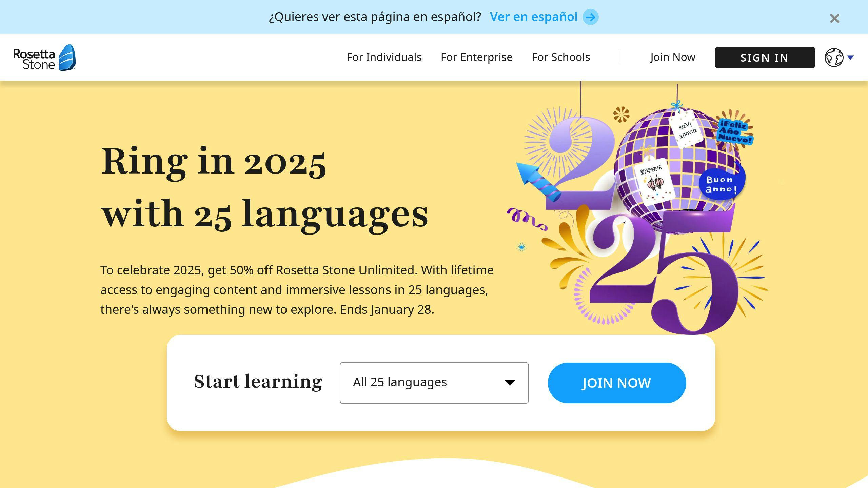Click the Rosetta Stone logo
The image size is (868, 488).
point(44,58)
